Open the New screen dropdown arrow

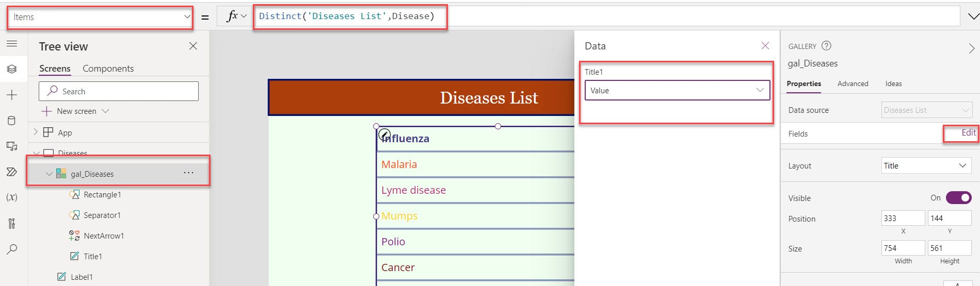coord(105,111)
